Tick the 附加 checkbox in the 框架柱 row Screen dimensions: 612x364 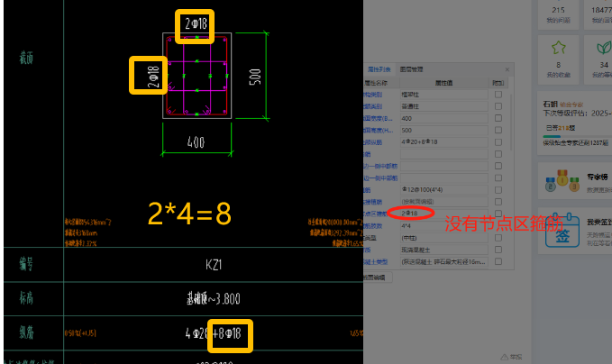click(498, 95)
